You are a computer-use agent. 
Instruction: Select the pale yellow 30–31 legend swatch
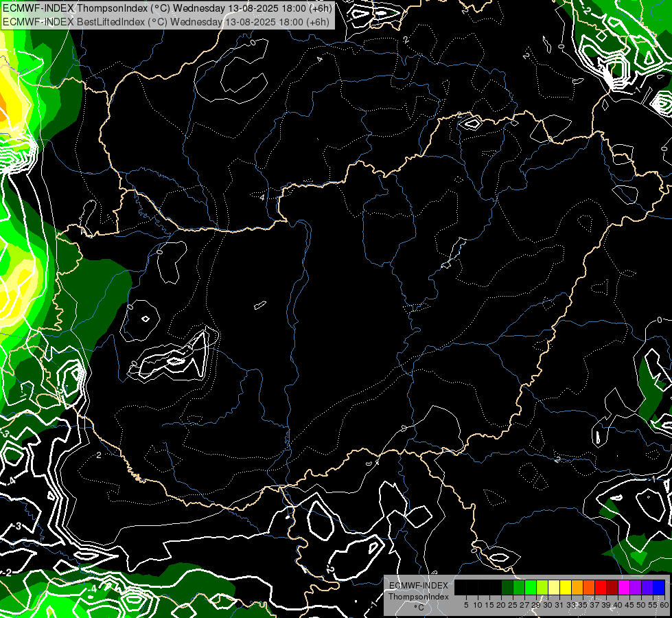tap(554, 587)
